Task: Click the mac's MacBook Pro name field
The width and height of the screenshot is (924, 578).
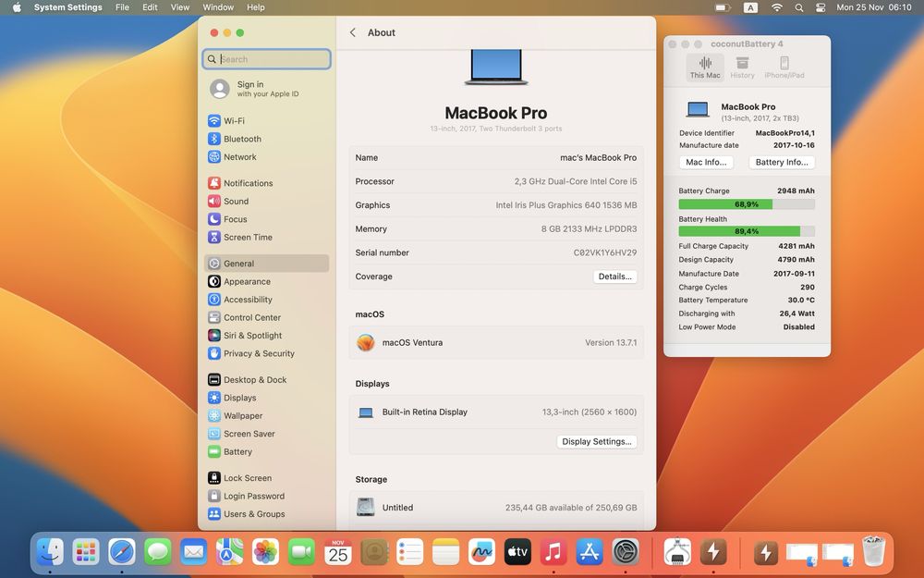Action: coord(598,158)
